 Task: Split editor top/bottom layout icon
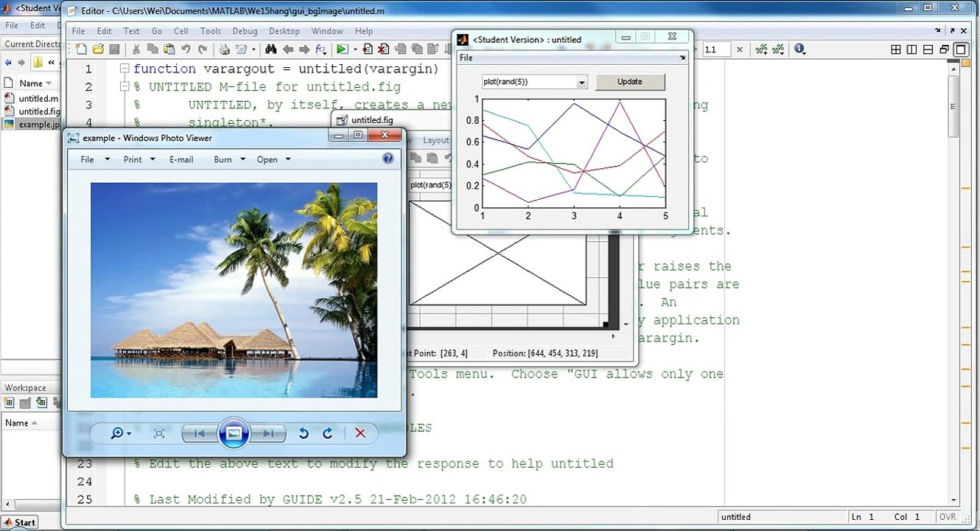928,49
